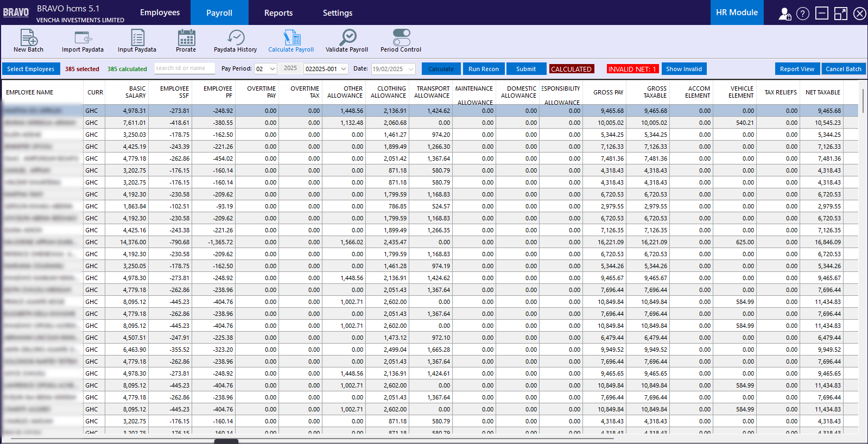Select the Input Paydata icon
The width and height of the screenshot is (868, 444).
click(x=137, y=37)
